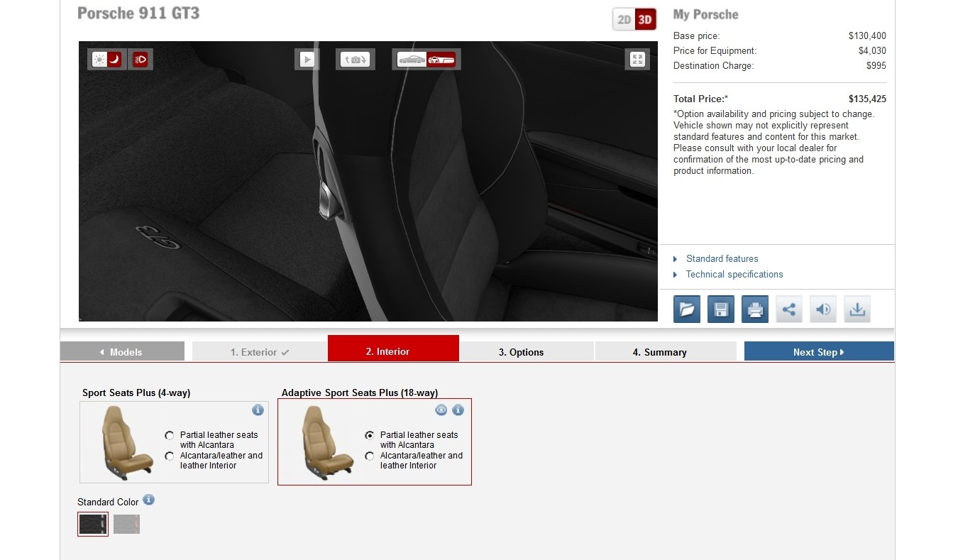
Task: Click the Destination Charge value $995
Action: [x=876, y=66]
